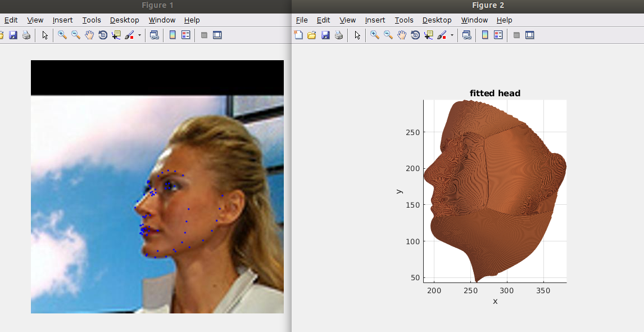Click Hide Plot Tools button in Figure 1

(204, 35)
